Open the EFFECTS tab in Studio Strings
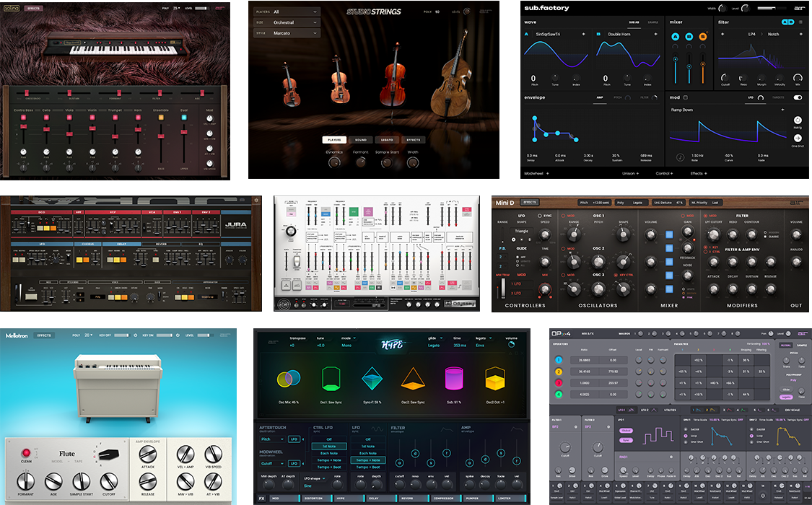 click(414, 140)
